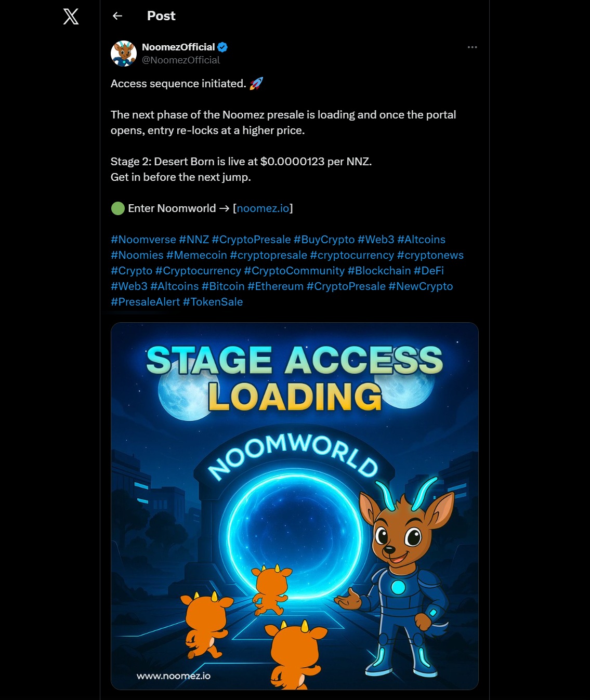This screenshot has height=700, width=590.
Task: Select the #BuyCrypto hashtag
Action: [324, 240]
